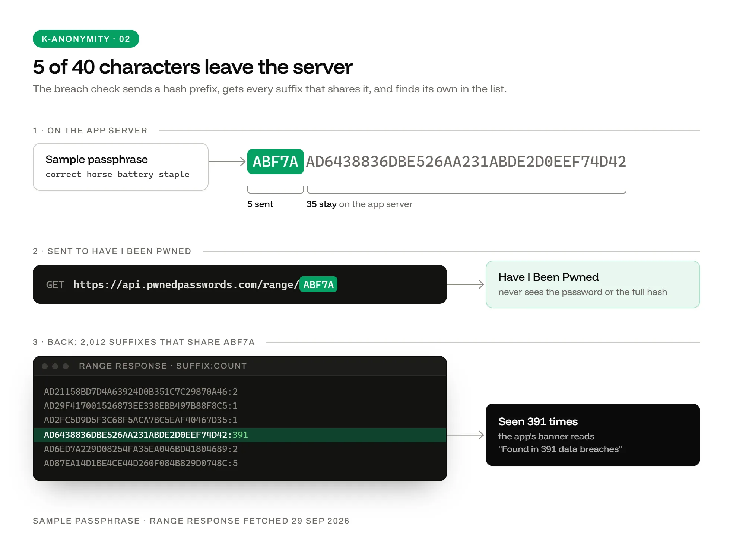Select row AD87EA14D1BE4CE44D260F084B829D0748C:5
Image resolution: width=733 pixels, height=560 pixels.
click(240, 463)
